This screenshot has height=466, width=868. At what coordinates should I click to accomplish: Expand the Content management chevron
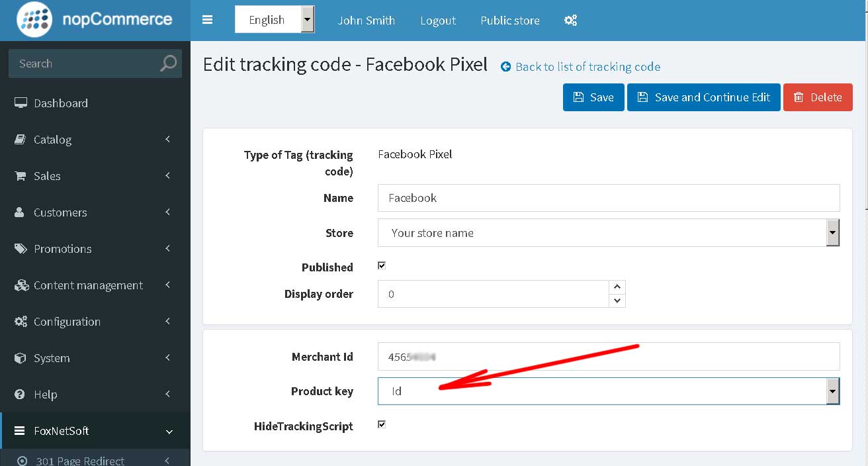168,285
